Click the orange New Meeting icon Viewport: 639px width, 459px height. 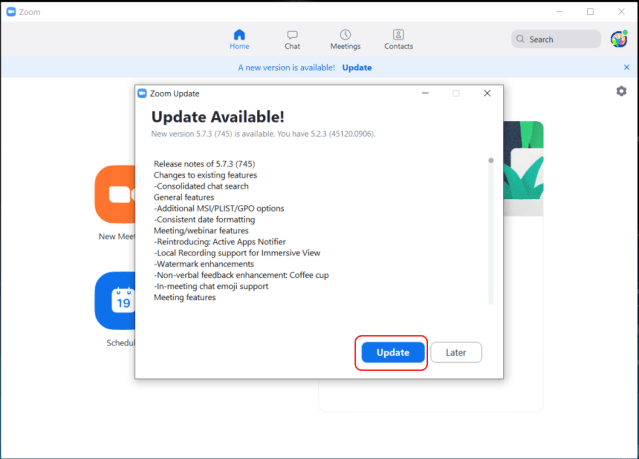115,194
